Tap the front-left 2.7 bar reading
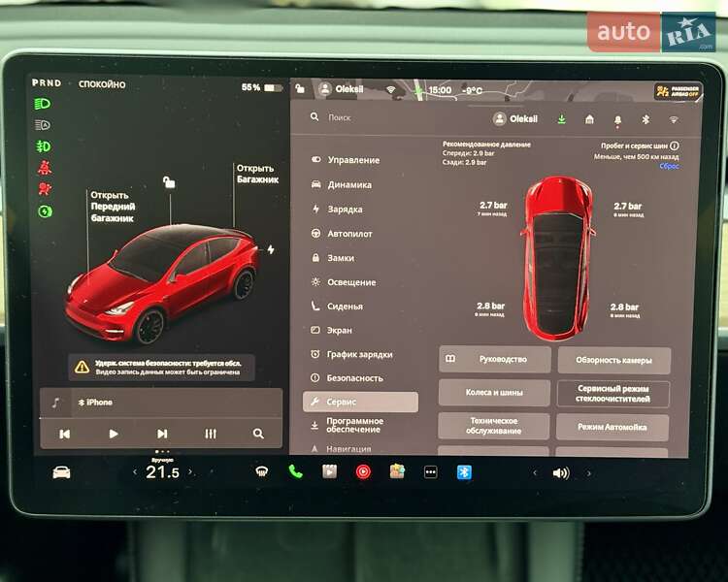The width and height of the screenshot is (728, 582). tap(493, 209)
